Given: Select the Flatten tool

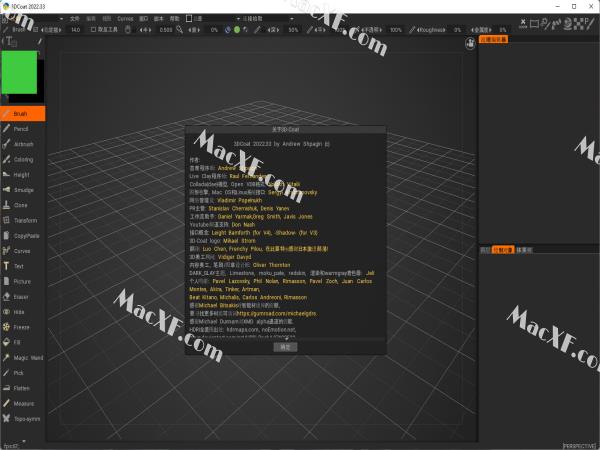Looking at the screenshot, I should [23, 388].
